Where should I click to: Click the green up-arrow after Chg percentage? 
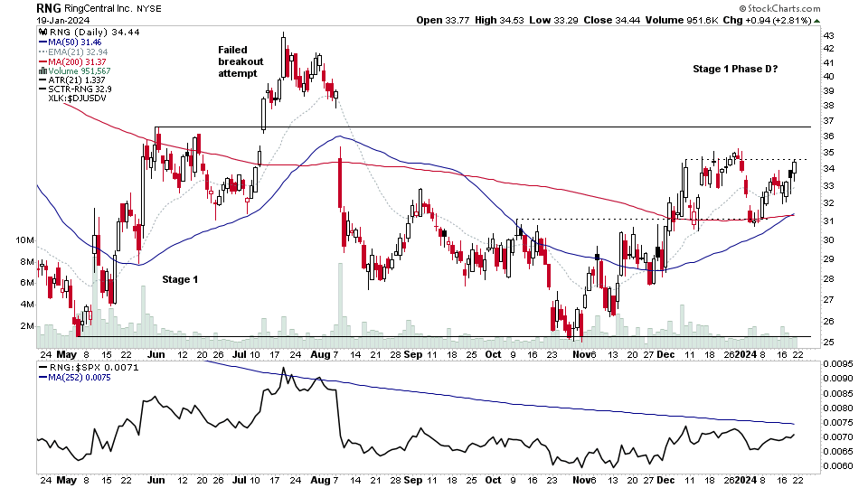(817, 21)
